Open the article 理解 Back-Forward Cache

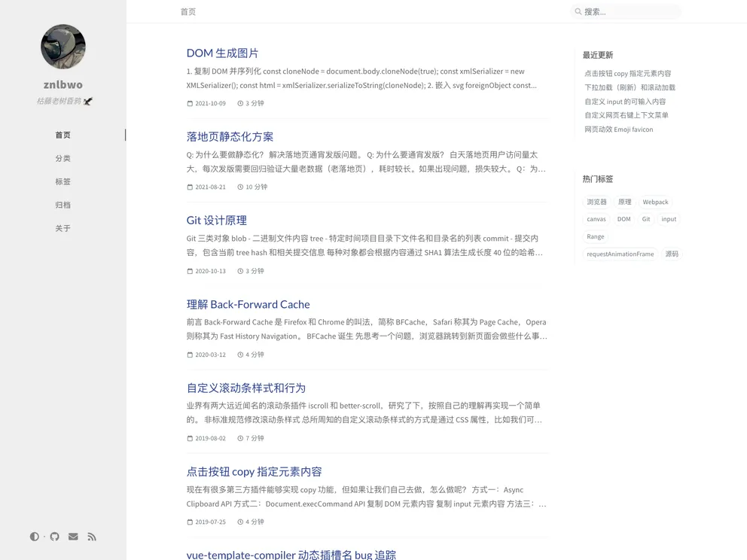click(248, 304)
